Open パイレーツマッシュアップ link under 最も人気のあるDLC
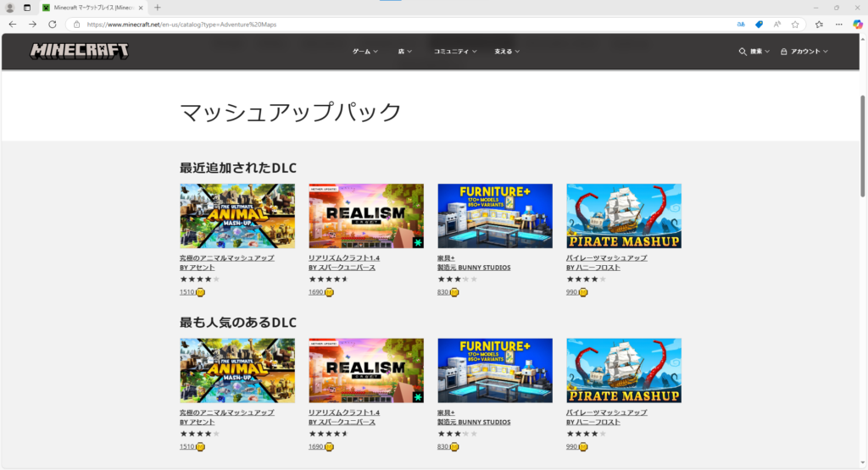 [x=606, y=412]
